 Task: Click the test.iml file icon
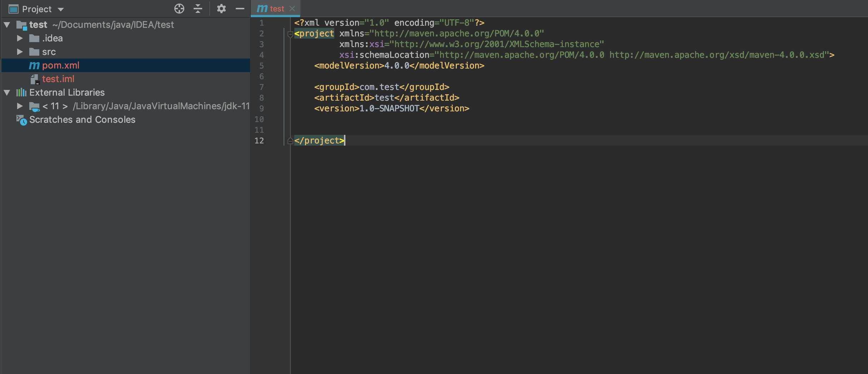tap(34, 79)
